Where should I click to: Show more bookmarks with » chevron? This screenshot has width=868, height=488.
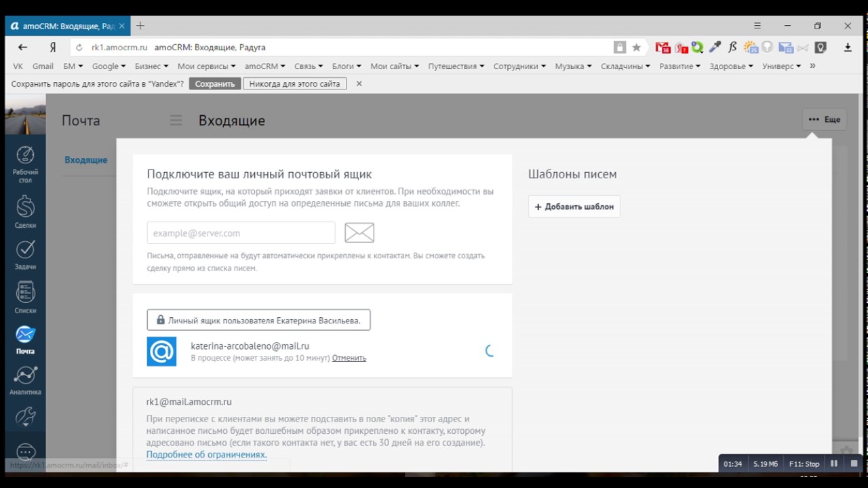pos(812,66)
